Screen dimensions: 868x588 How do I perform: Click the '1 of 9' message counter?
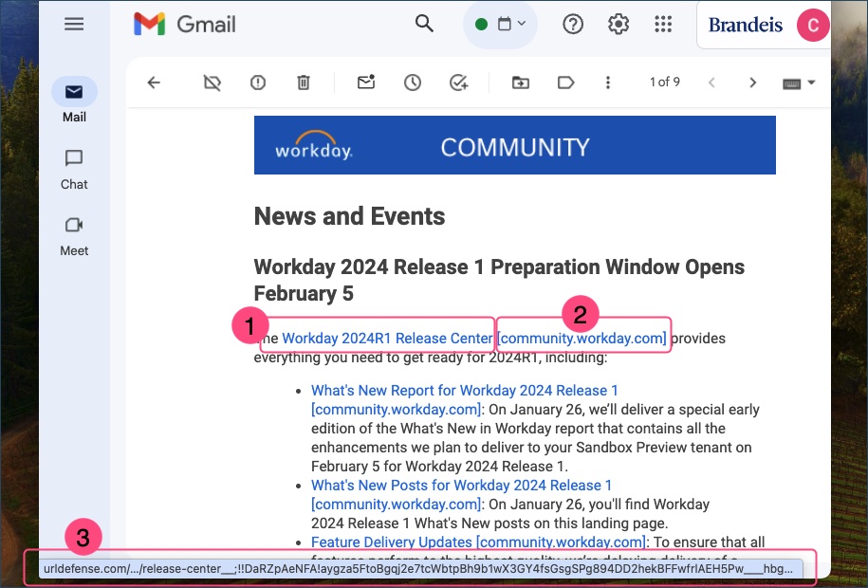pyautogui.click(x=664, y=82)
